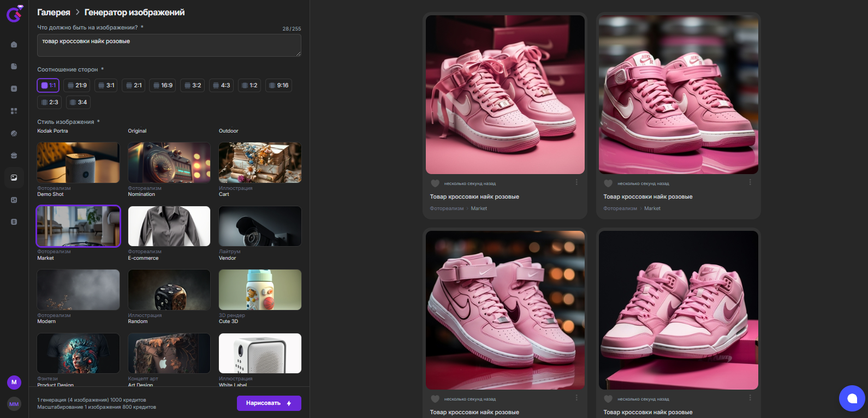
Task: Choose the Cute 3D style thumbnail
Action: [260, 290]
